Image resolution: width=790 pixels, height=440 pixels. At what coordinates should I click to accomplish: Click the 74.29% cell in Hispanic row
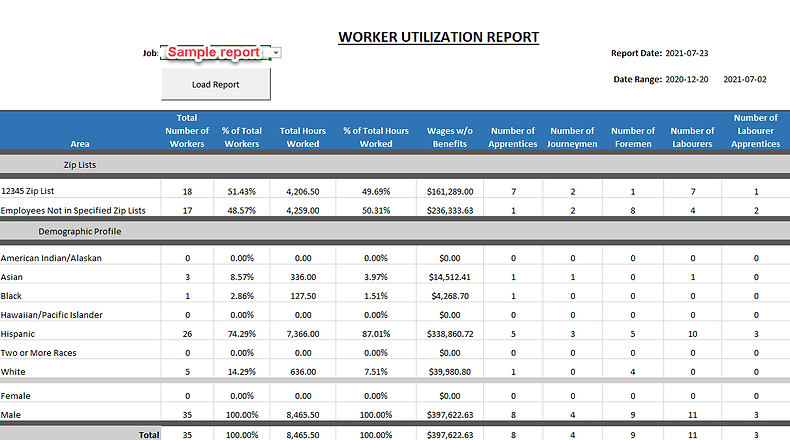(242, 334)
